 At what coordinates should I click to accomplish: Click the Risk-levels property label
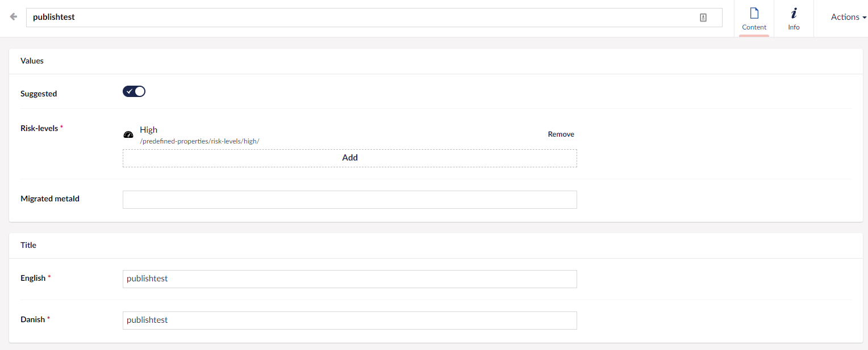click(x=39, y=128)
